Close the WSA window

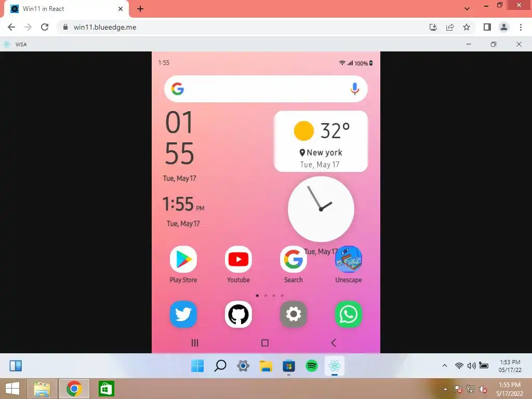click(x=519, y=44)
